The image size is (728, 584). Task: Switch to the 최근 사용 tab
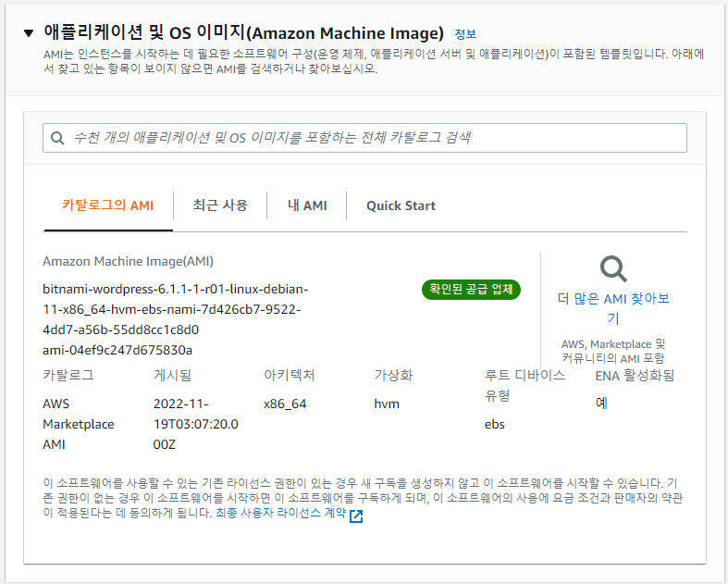pyautogui.click(x=220, y=205)
